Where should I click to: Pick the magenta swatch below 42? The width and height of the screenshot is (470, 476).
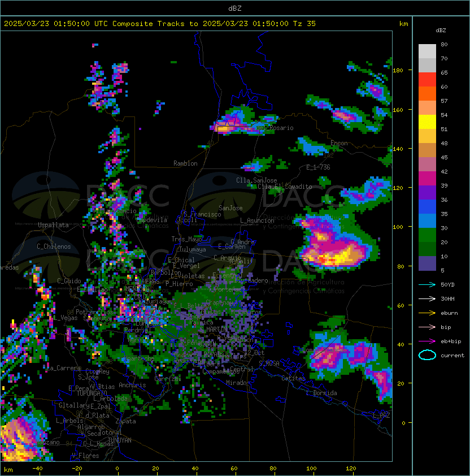coord(427,178)
